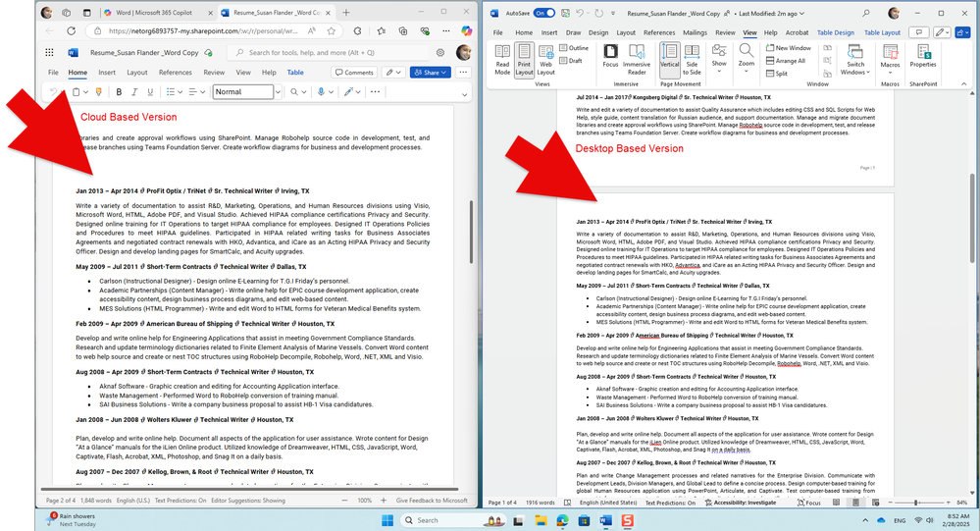Click Italic in Word online toolbar
This screenshot has width=980, height=531.
click(x=134, y=92)
